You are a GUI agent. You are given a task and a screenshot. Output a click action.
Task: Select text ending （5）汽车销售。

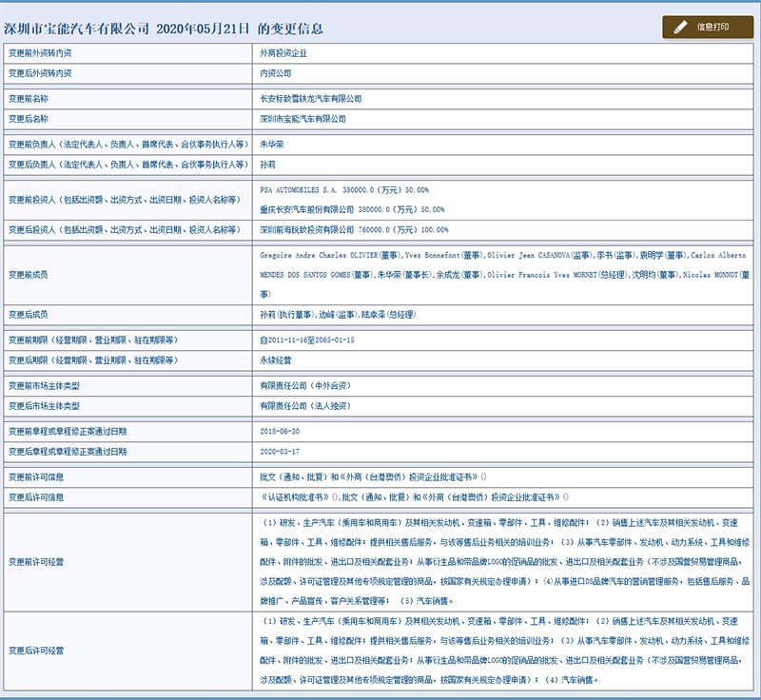pos(357,601)
